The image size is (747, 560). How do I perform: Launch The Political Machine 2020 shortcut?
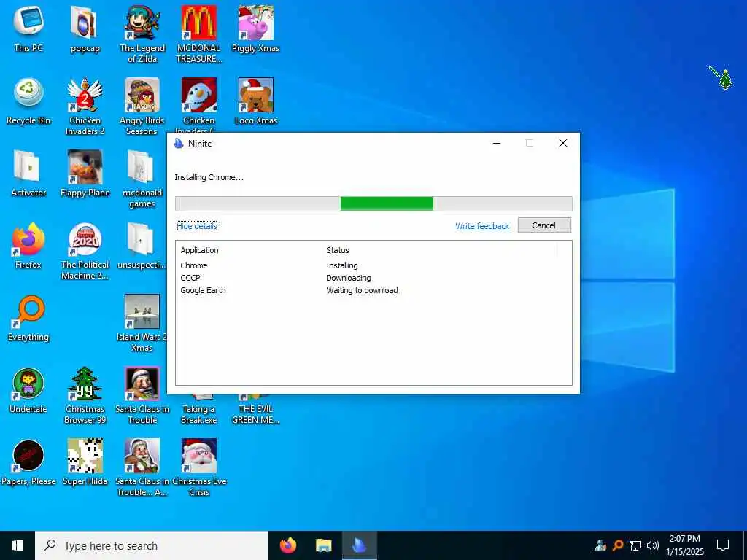pyautogui.click(x=85, y=251)
